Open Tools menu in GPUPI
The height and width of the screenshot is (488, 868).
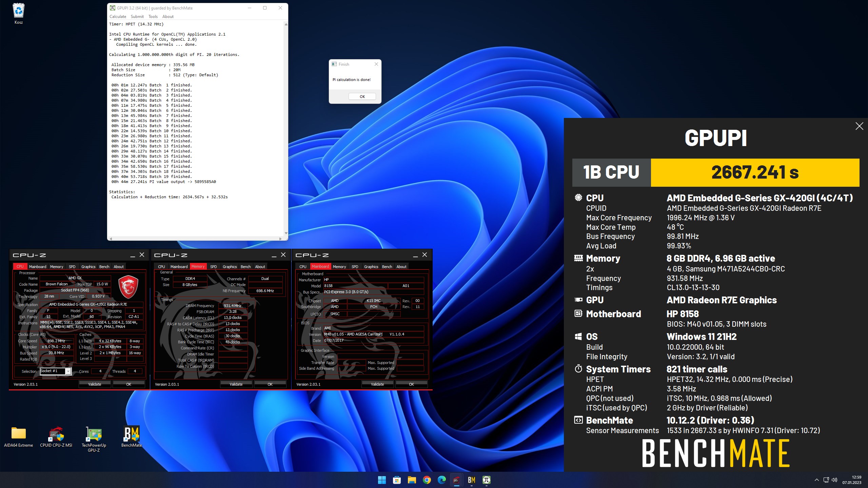pyautogui.click(x=153, y=17)
